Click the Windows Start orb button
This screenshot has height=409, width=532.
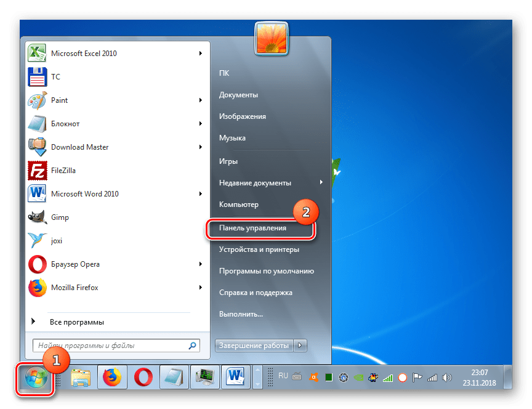point(36,376)
